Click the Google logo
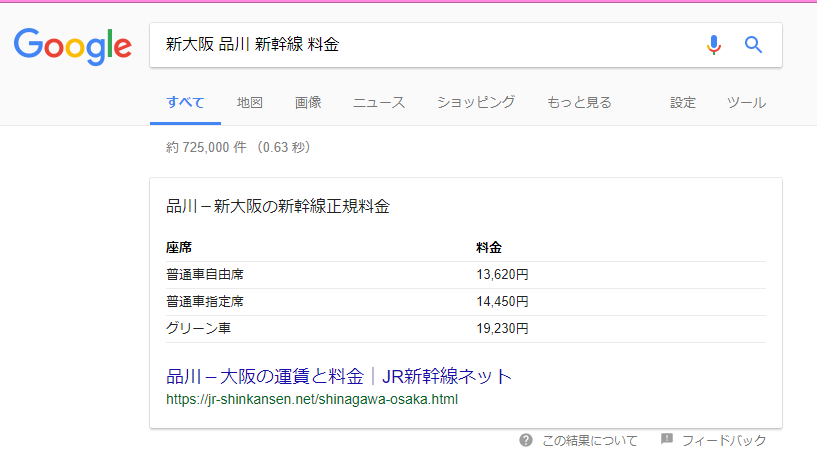 coord(72,46)
